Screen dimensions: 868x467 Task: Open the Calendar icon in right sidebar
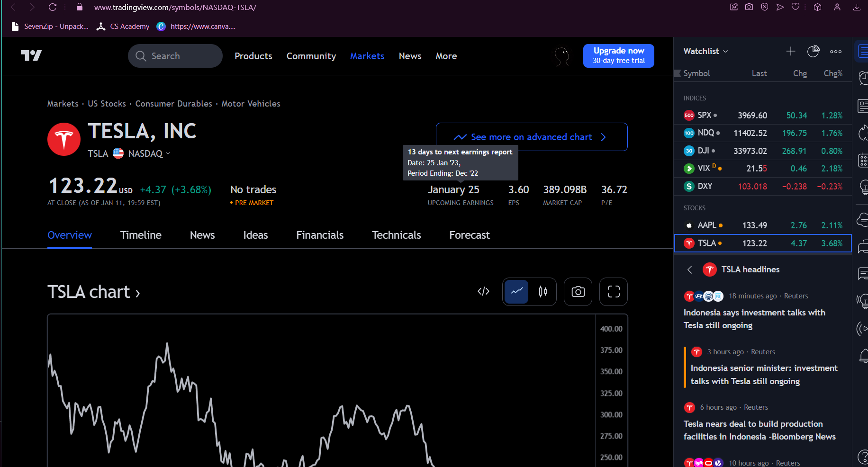[863, 161]
